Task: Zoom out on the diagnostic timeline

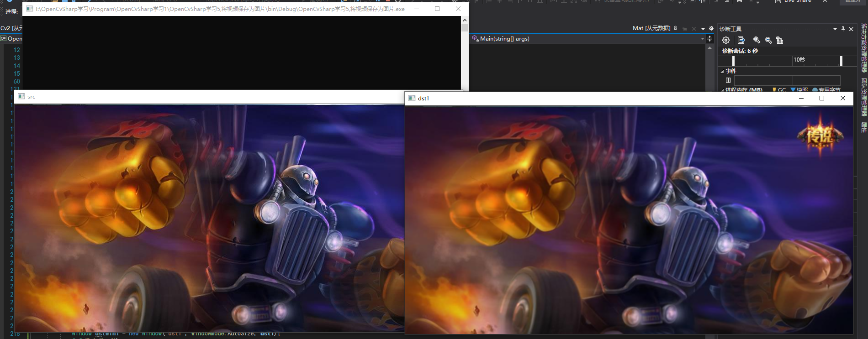Action: (x=768, y=40)
